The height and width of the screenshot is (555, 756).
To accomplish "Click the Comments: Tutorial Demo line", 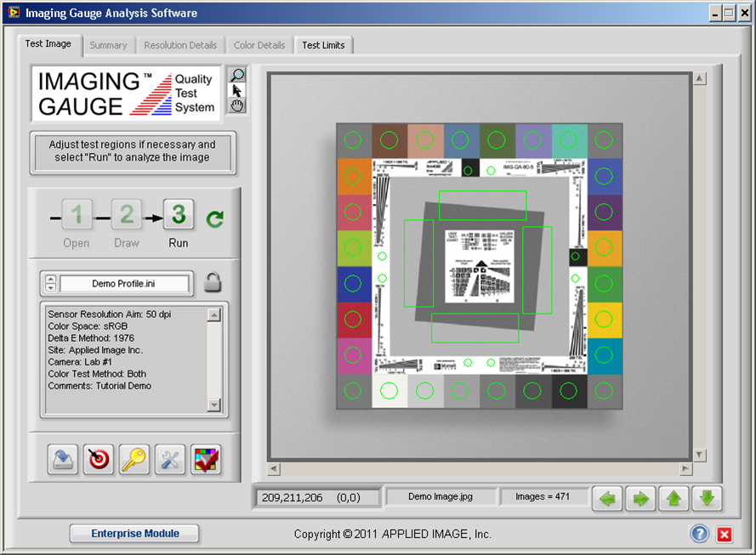I will [x=99, y=386].
